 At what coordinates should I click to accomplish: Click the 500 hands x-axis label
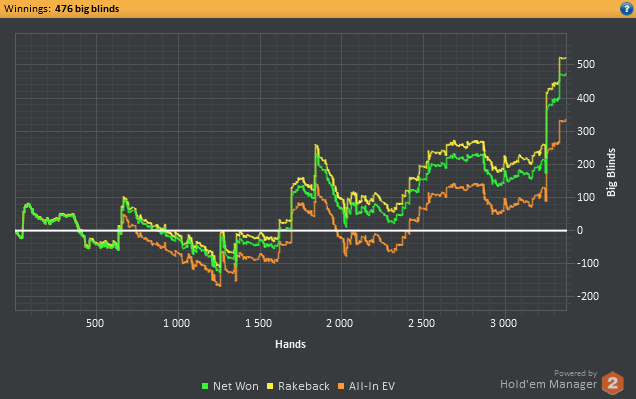[x=95, y=323]
